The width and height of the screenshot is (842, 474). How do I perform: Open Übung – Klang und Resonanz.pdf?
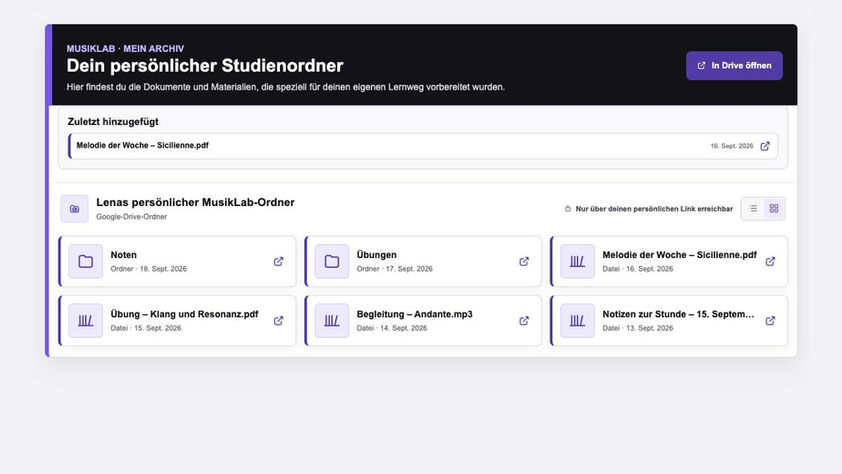pyautogui.click(x=177, y=320)
